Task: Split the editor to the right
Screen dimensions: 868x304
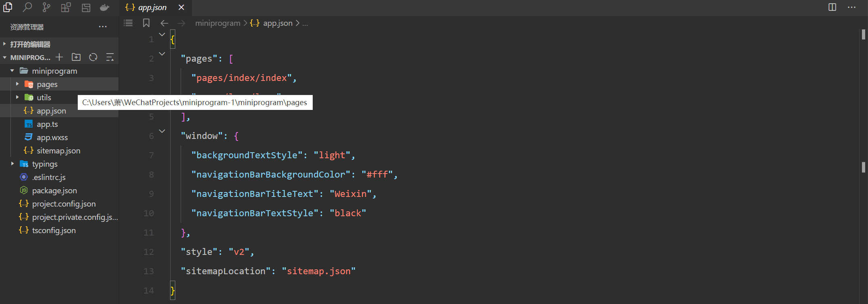Action: point(832,7)
